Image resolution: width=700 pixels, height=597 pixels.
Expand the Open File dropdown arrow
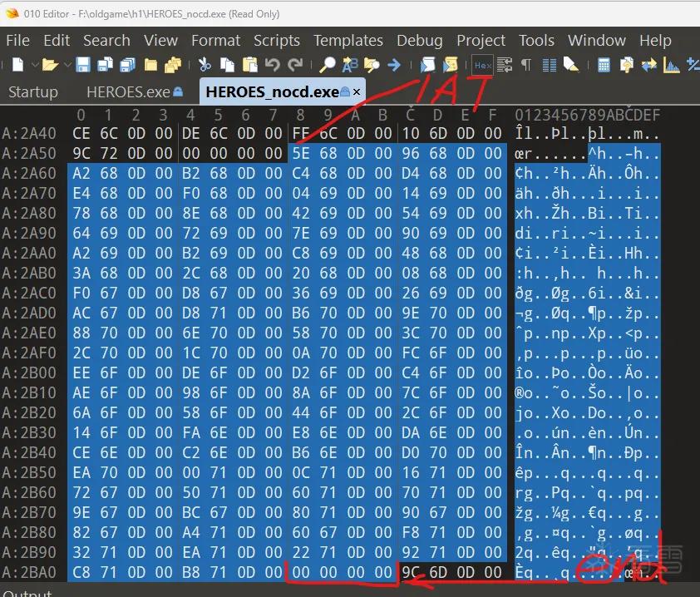[x=67, y=65]
